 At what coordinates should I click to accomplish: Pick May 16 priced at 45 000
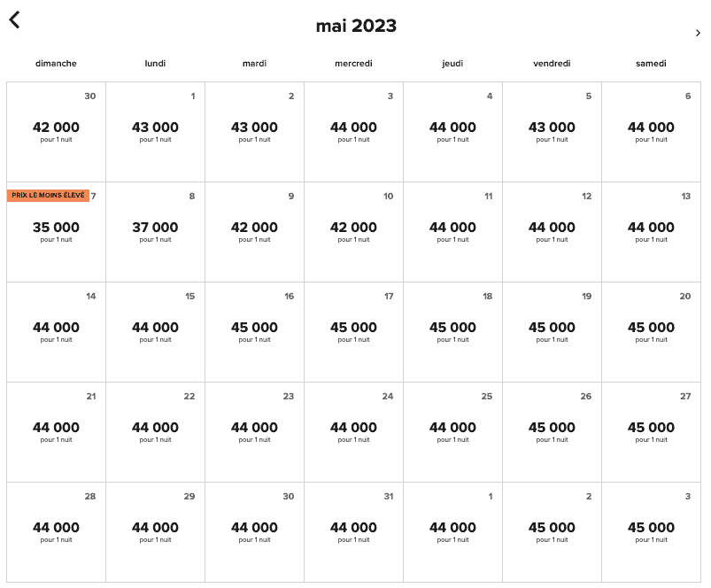coord(254,332)
